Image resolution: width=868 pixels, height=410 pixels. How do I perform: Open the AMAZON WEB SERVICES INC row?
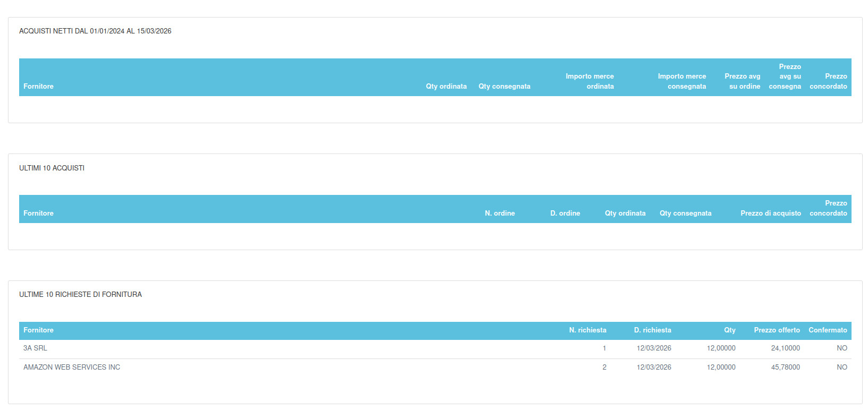72,368
